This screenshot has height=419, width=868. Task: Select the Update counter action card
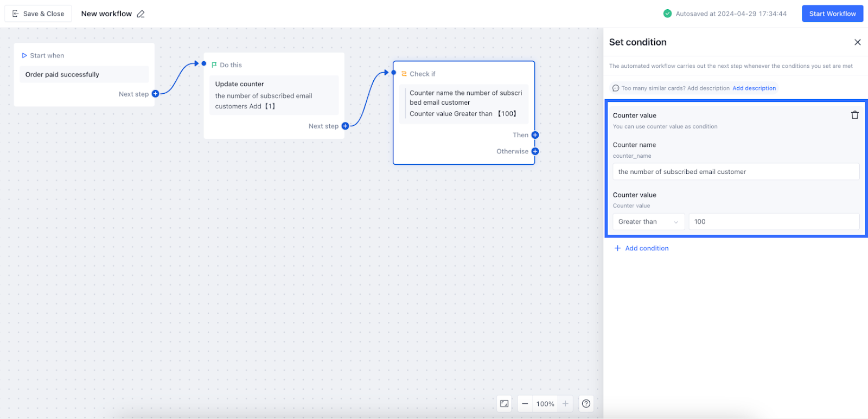click(x=274, y=95)
